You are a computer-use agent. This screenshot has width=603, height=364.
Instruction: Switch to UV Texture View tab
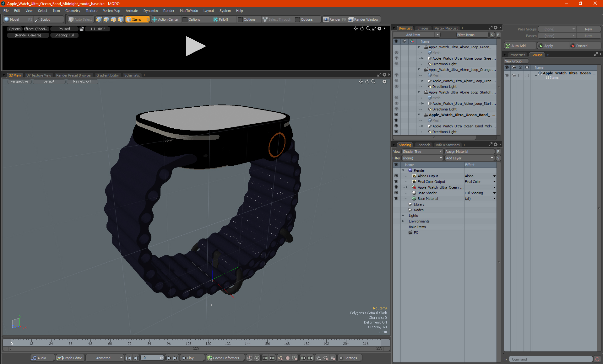39,75
